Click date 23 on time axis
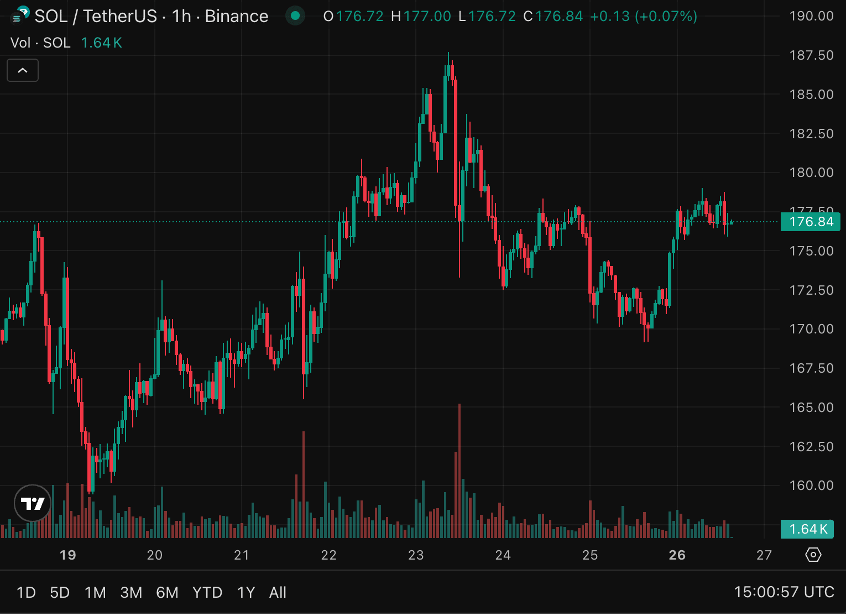This screenshot has height=616, width=846. (416, 555)
